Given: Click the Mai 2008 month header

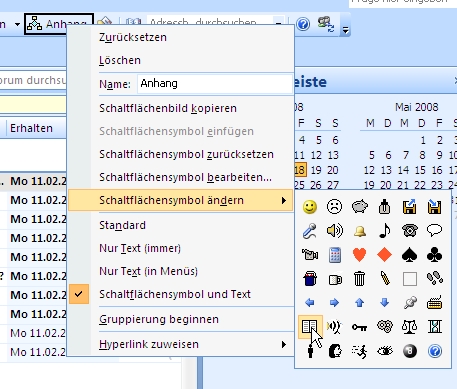Looking at the screenshot, I should 417,107.
